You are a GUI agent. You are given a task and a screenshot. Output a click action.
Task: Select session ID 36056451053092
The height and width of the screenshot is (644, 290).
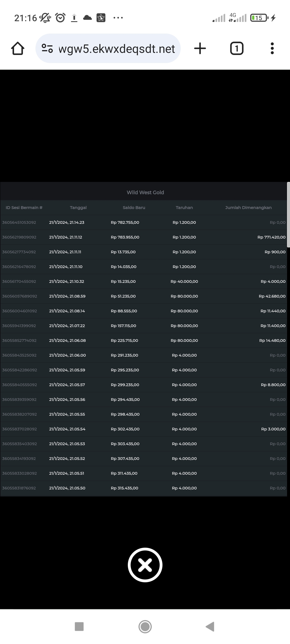click(x=19, y=222)
